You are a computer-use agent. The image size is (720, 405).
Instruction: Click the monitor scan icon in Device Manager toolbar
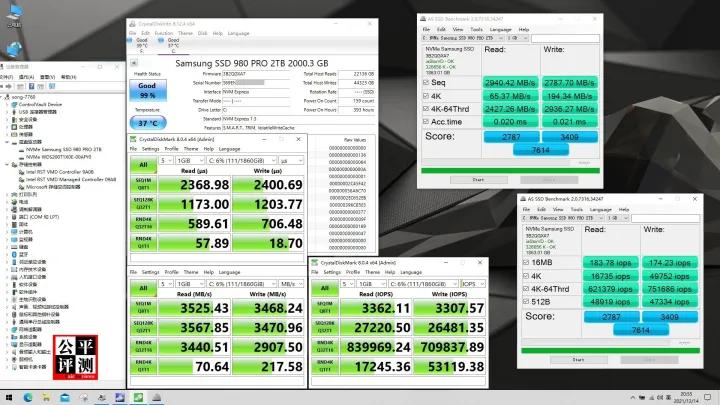tap(51, 86)
